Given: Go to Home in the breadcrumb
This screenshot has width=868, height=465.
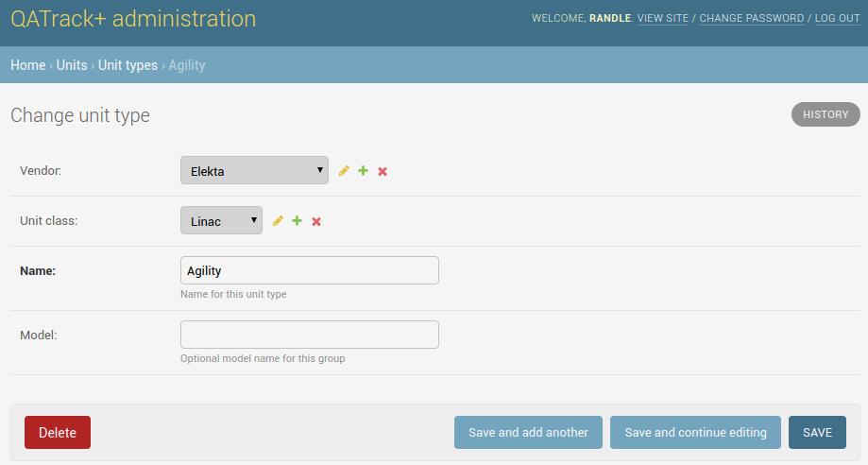Looking at the screenshot, I should (27, 65).
